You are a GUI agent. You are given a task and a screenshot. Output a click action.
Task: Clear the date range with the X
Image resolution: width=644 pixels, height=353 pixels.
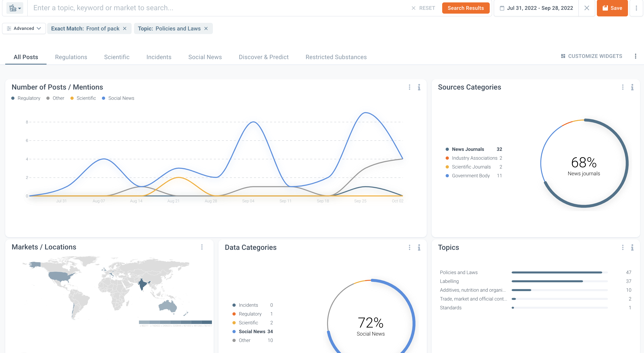coord(586,8)
